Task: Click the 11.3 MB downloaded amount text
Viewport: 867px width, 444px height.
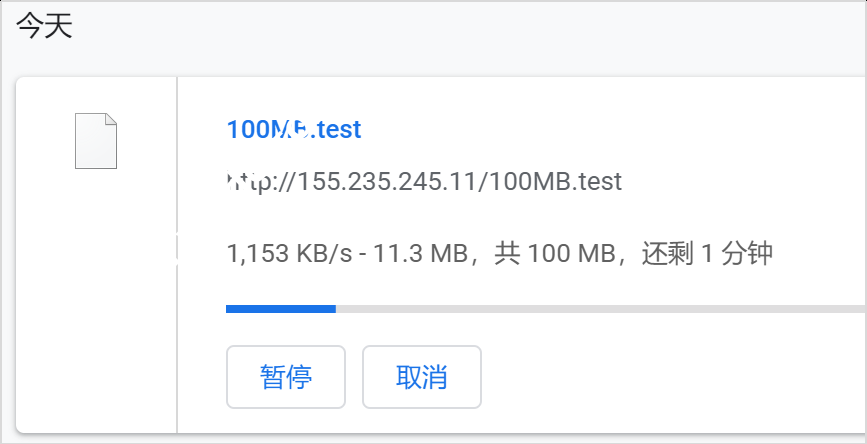Action: coord(416,253)
